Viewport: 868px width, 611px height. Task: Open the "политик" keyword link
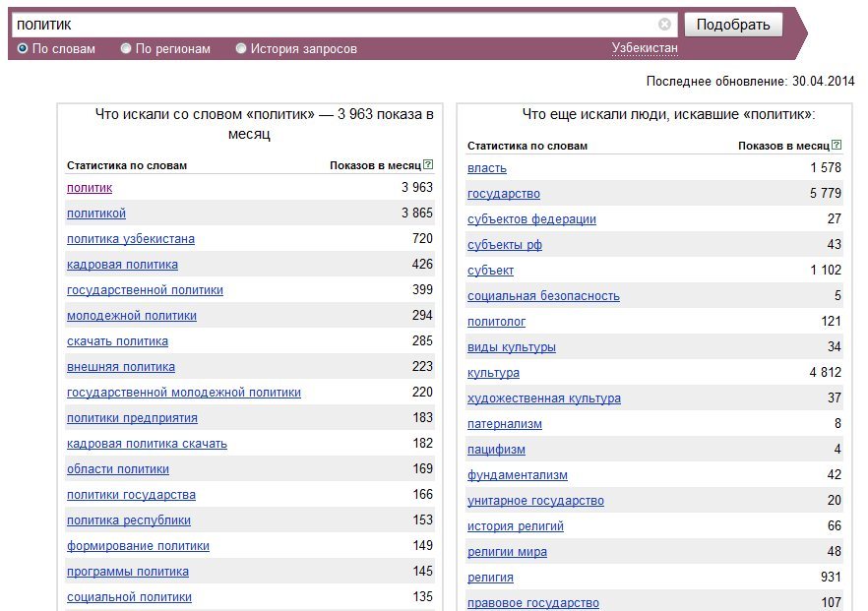pyautogui.click(x=90, y=188)
